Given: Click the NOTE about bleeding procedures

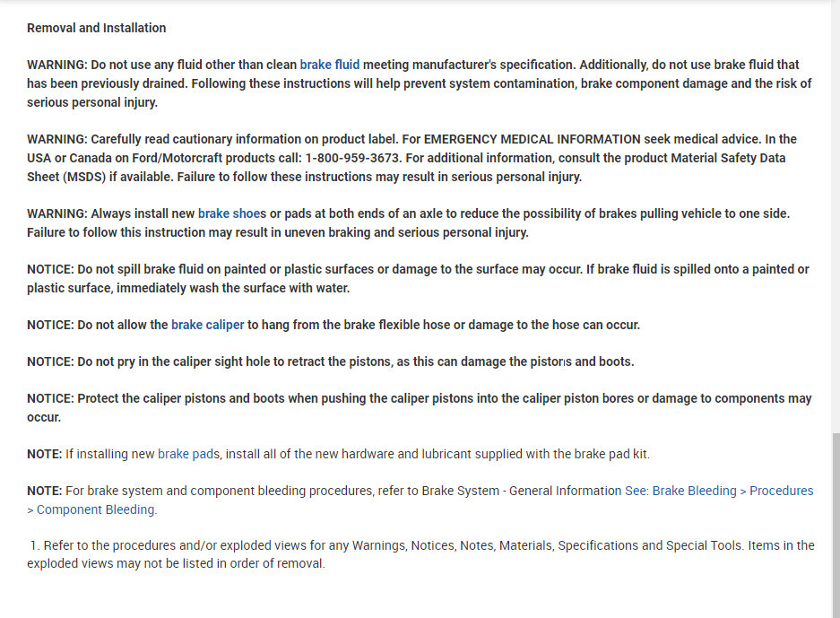Looking at the screenshot, I should (x=44, y=491).
